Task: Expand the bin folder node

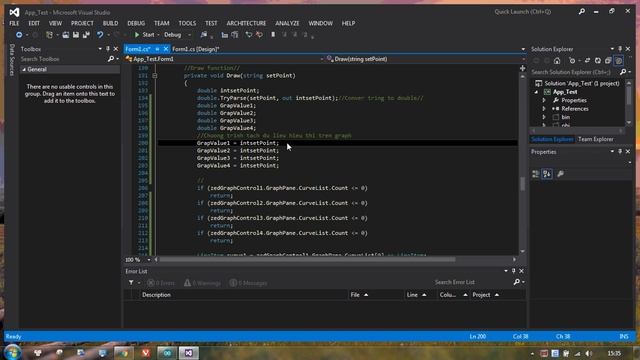Action: pos(544,117)
